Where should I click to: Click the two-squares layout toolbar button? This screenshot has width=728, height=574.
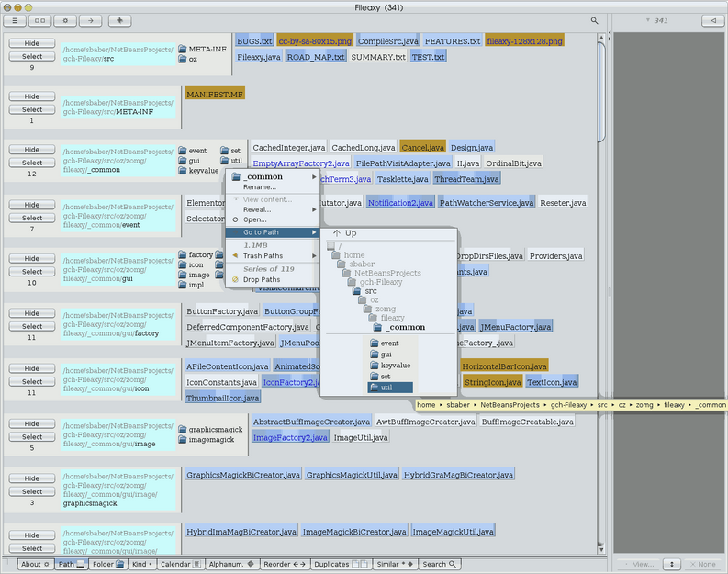pos(39,20)
